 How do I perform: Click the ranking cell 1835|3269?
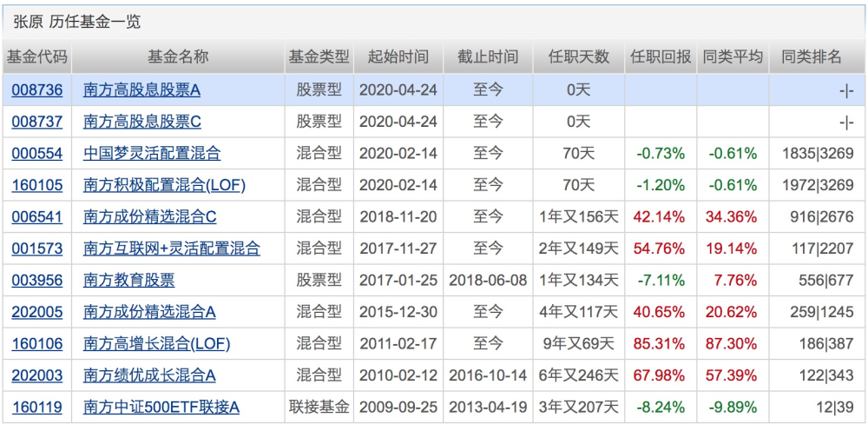(819, 154)
